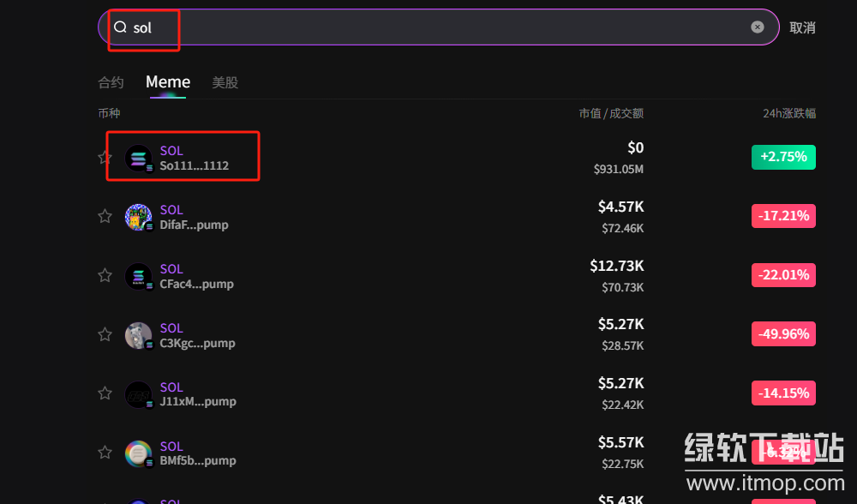Click the 取消 cancel button
857x504 pixels.
(802, 27)
